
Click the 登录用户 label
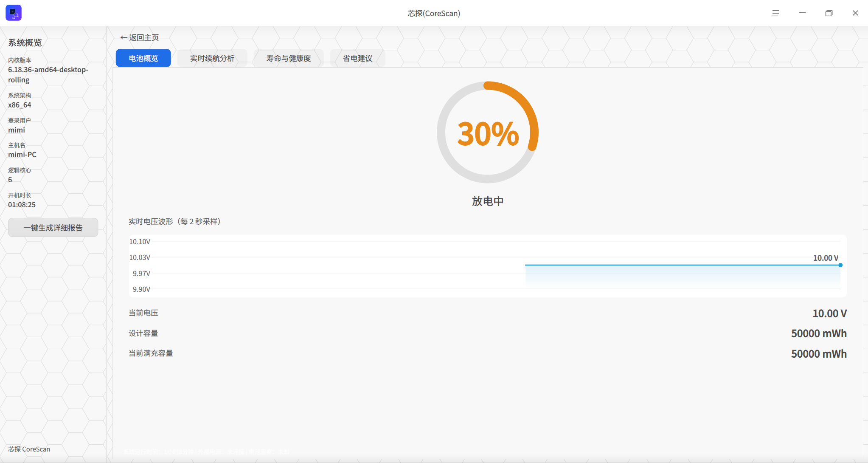click(x=20, y=121)
